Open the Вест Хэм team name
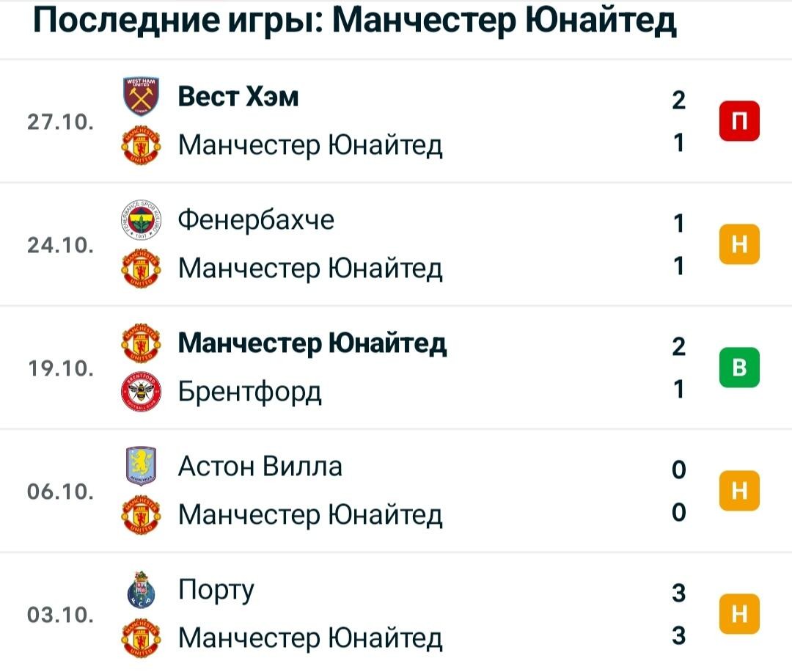792x672 pixels. [x=238, y=96]
